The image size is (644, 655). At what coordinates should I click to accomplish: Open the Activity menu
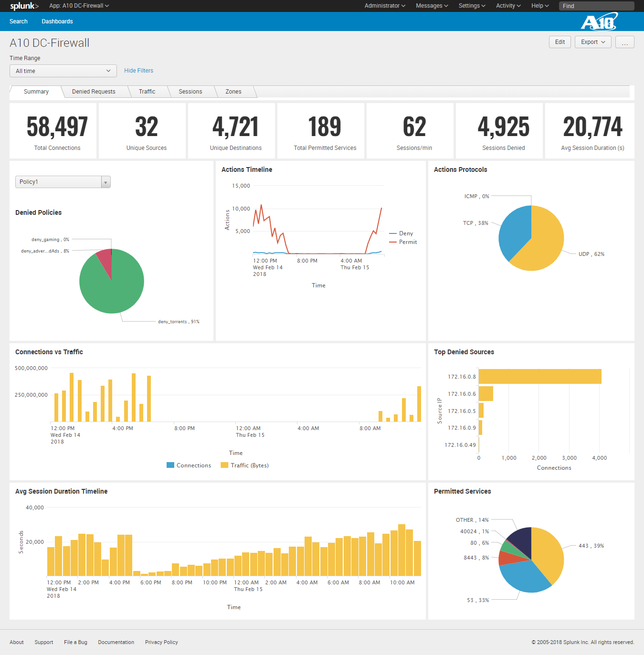point(508,6)
